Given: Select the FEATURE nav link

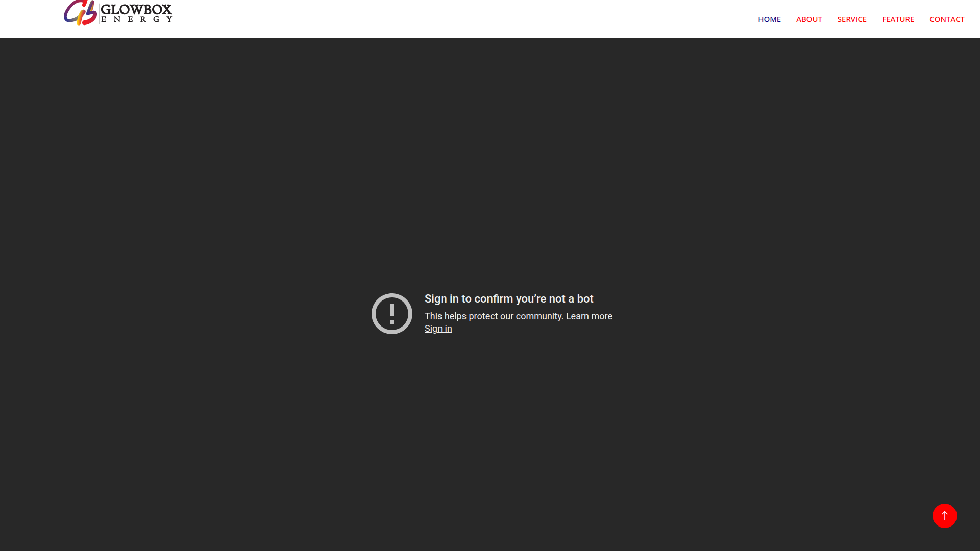Looking at the screenshot, I should [898, 19].
